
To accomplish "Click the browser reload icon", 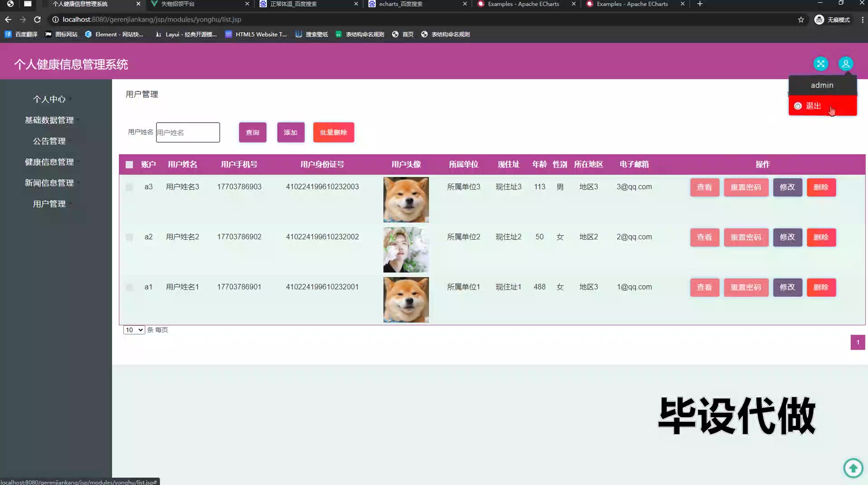I will (x=38, y=19).
